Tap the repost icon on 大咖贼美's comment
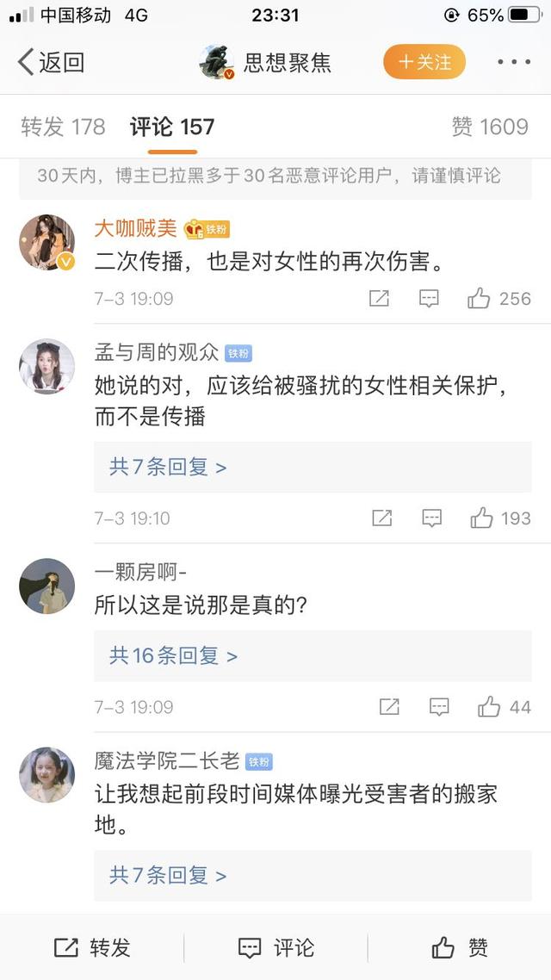This screenshot has width=551, height=980. 379,299
